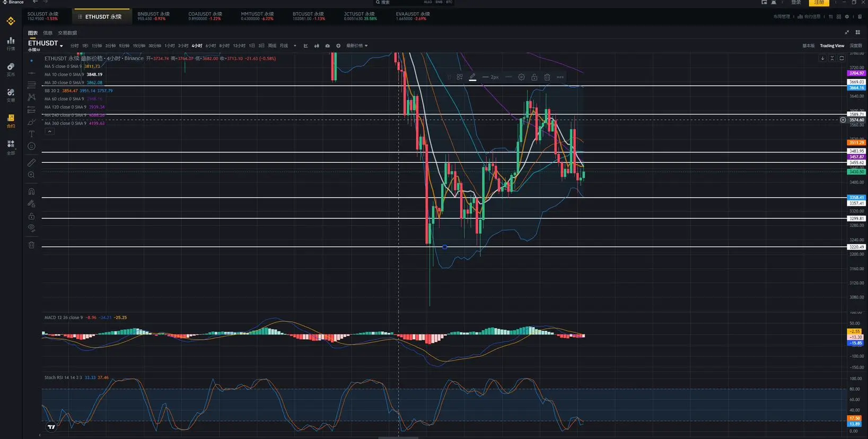Image resolution: width=868 pixels, height=439 pixels.
Task: Activate the zoom in tool
Action: click(x=31, y=175)
